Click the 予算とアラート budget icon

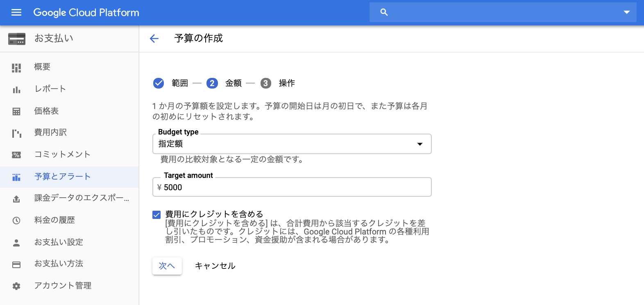[x=16, y=177]
